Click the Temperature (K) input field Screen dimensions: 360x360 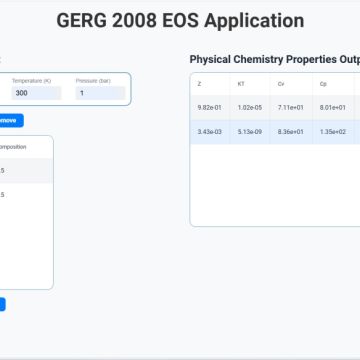(36, 93)
